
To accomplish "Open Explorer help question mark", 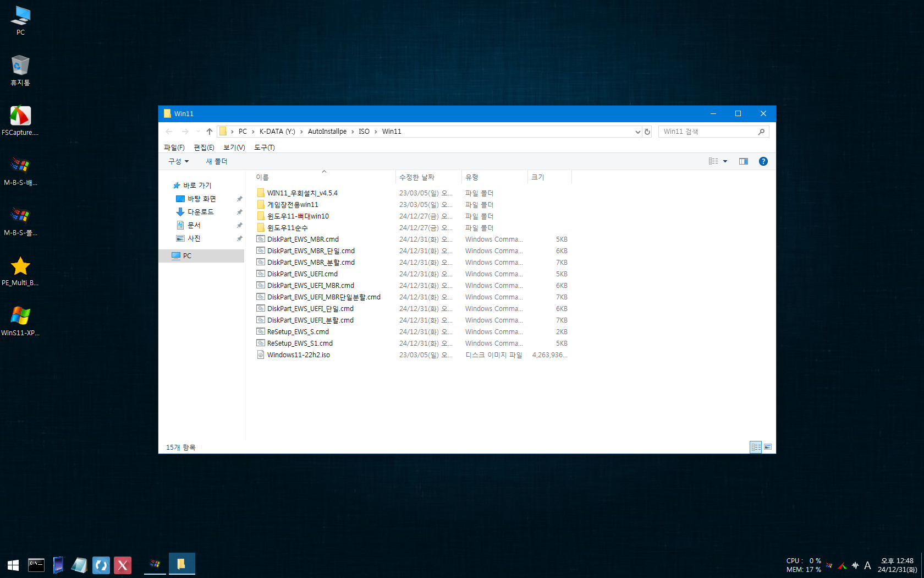I will click(763, 161).
